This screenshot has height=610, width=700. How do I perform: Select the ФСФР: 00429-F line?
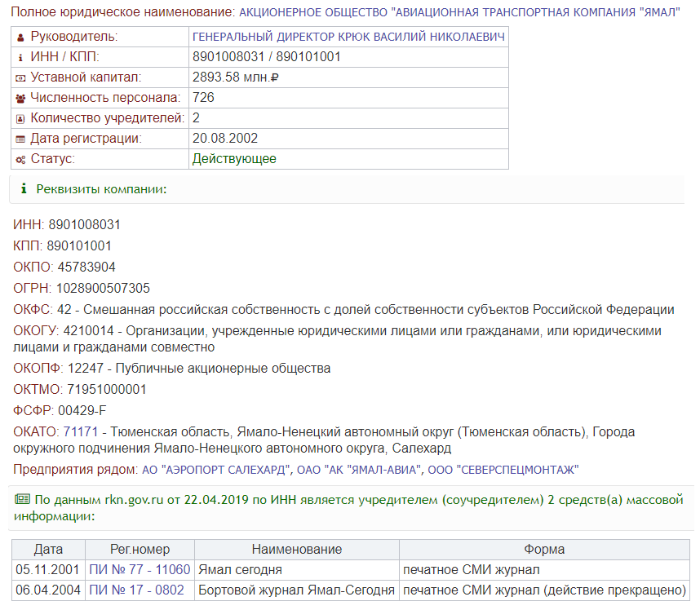coord(60,410)
